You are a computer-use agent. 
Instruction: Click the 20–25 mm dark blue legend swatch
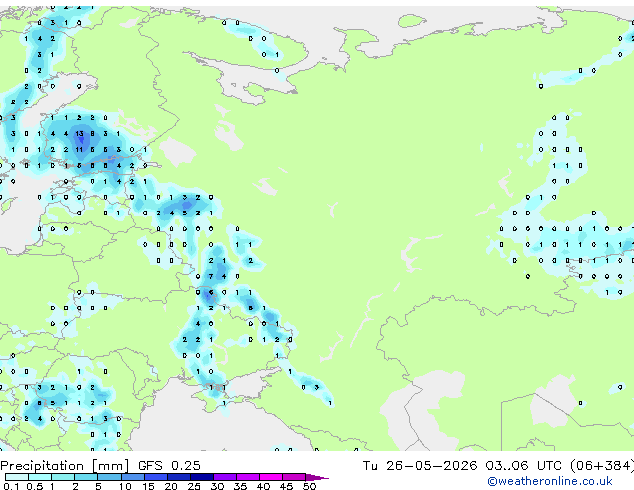pyautogui.click(x=178, y=477)
